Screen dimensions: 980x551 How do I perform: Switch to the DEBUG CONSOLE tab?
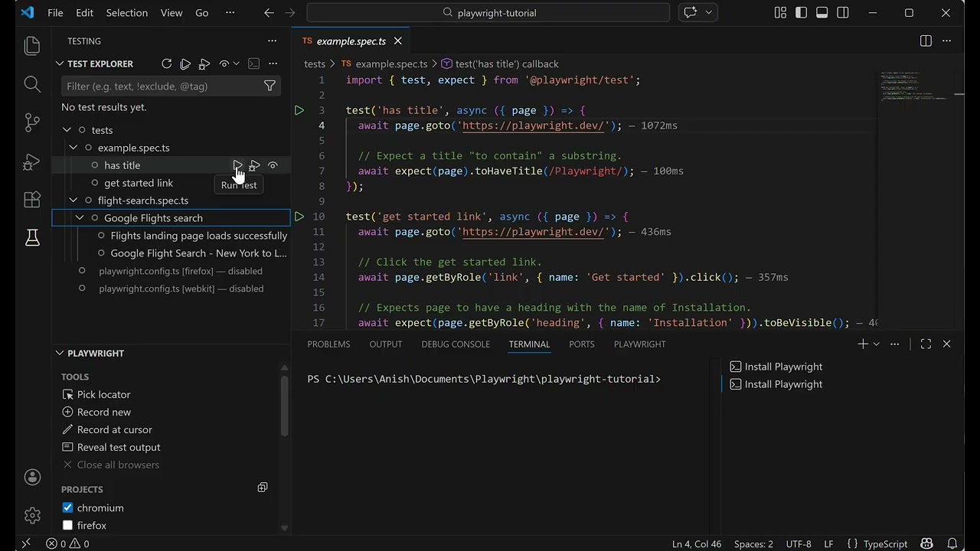coord(456,344)
